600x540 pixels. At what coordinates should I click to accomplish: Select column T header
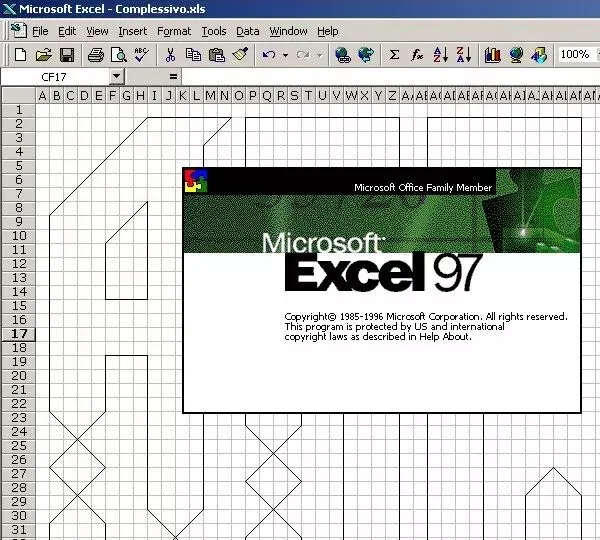click(308, 96)
